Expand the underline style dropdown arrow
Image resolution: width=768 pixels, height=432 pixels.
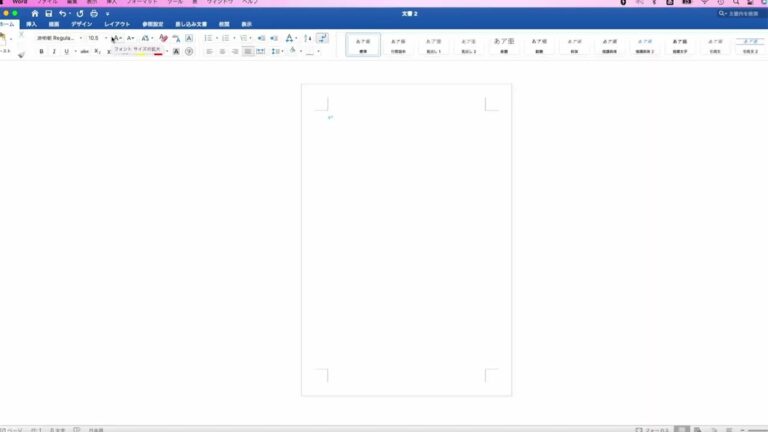tap(75, 51)
